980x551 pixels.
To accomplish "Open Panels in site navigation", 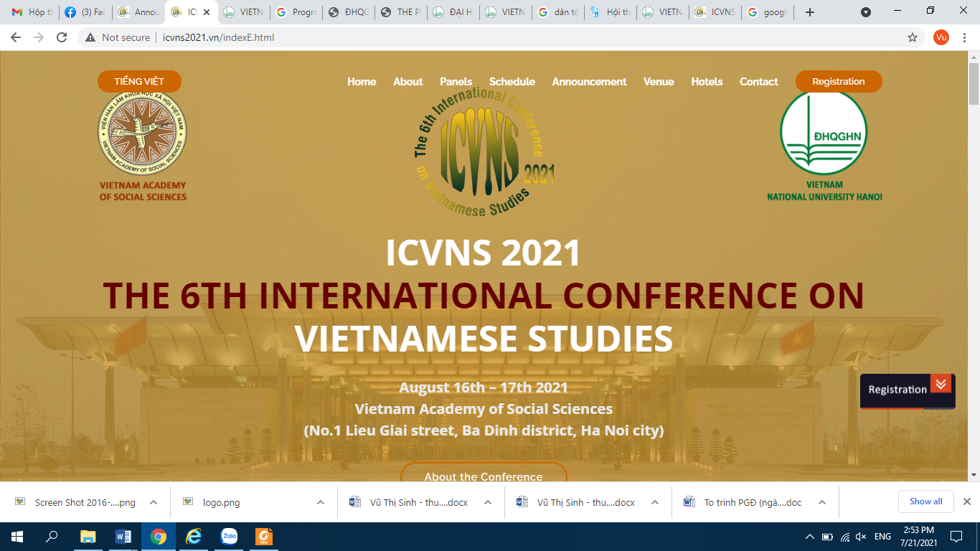I will coord(456,82).
